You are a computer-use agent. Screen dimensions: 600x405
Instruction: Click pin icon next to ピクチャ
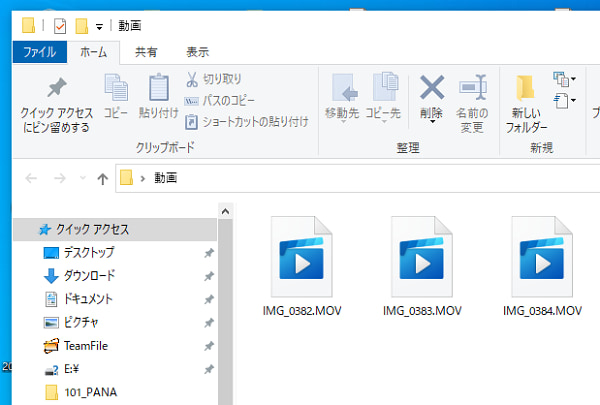(209, 323)
